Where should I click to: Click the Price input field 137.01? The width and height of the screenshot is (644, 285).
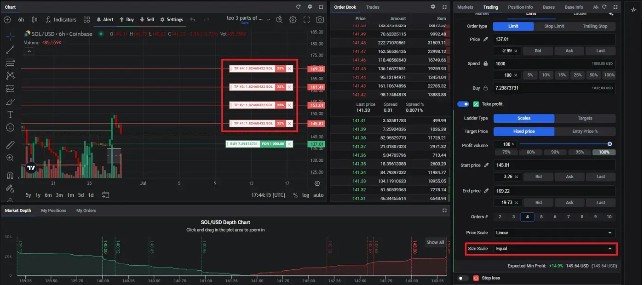click(x=554, y=40)
